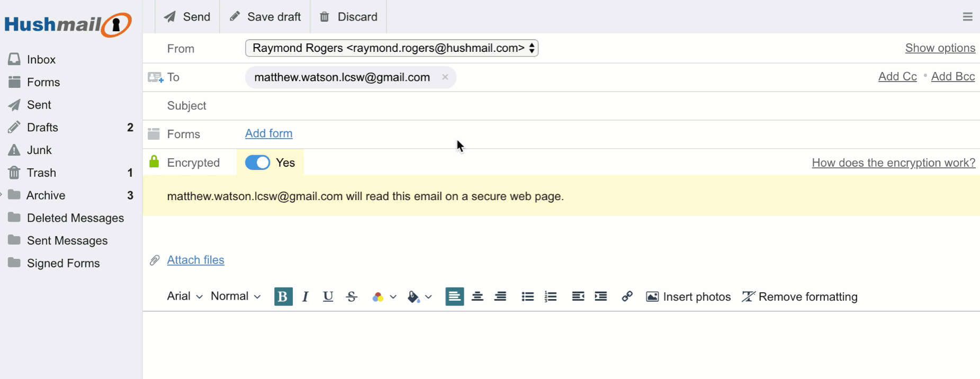Open Forms in the sidebar
The image size is (980, 379).
point(43,82)
